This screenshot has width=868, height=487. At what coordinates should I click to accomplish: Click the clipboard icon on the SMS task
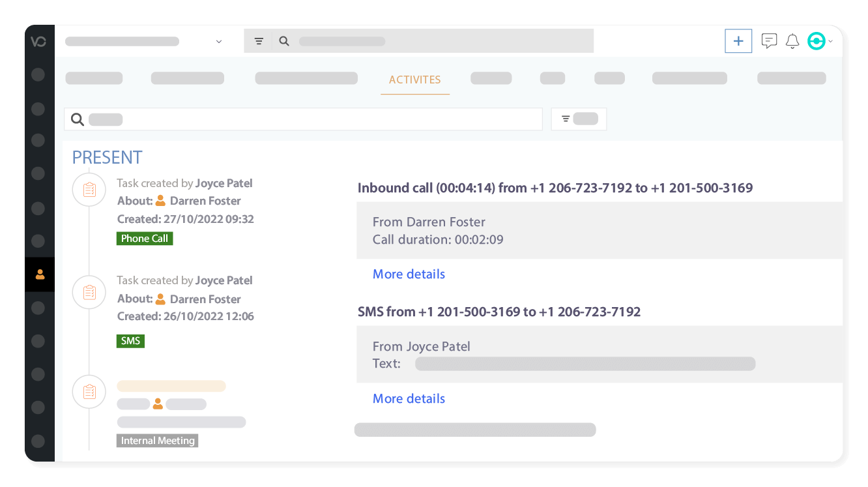89,292
